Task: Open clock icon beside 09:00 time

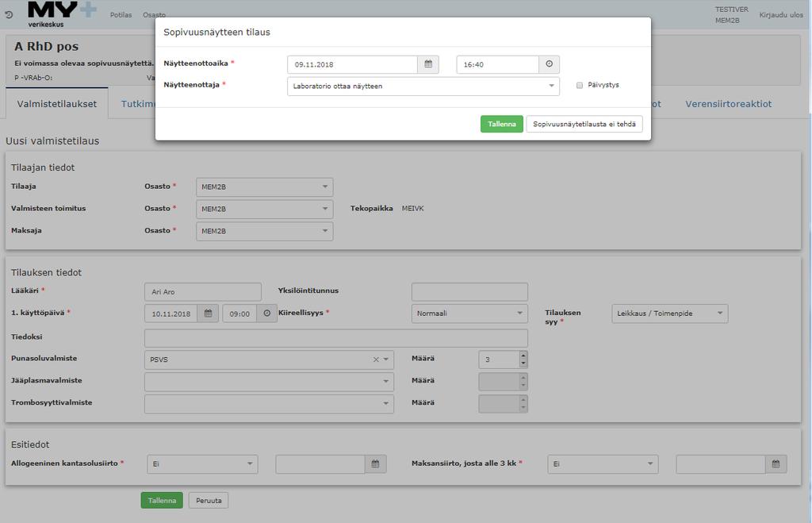Action: coord(266,313)
